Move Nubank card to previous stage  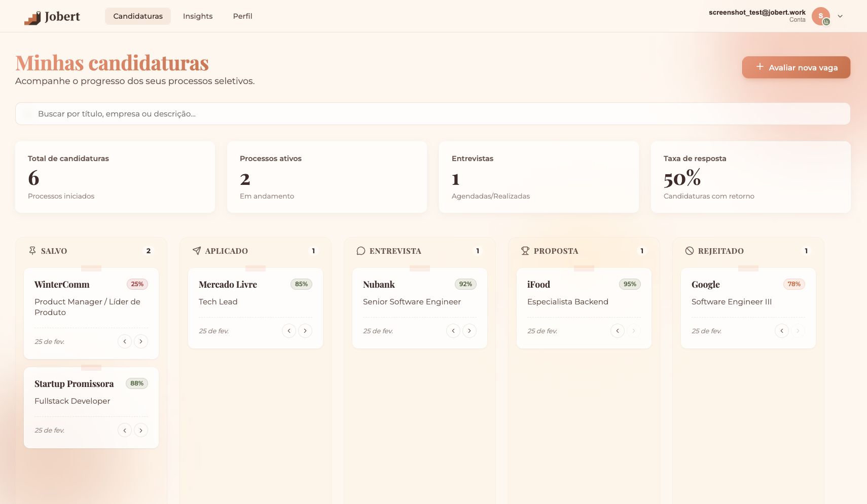click(453, 331)
